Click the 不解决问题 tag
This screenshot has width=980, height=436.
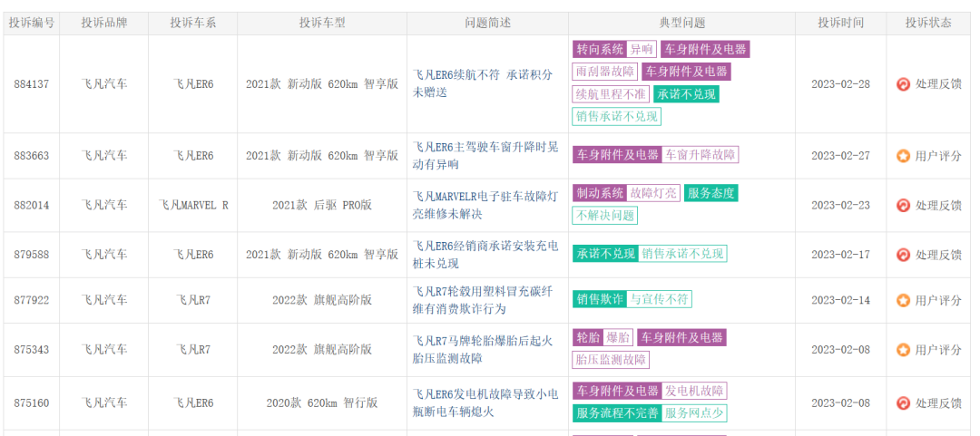tap(604, 216)
